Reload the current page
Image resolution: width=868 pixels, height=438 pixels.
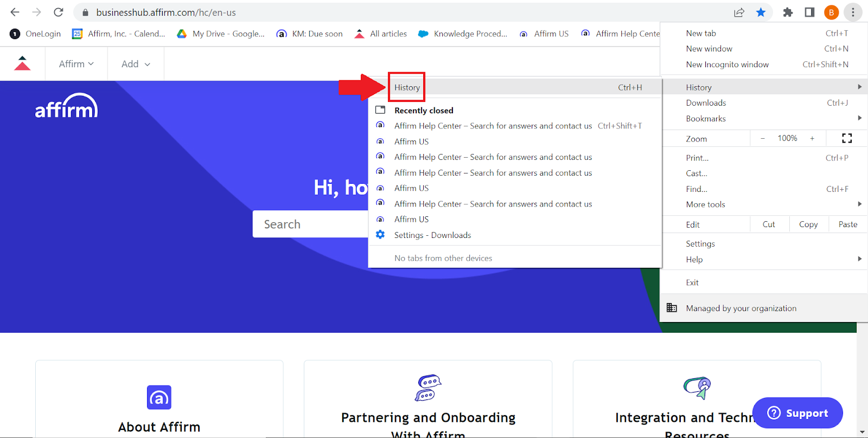tap(59, 12)
